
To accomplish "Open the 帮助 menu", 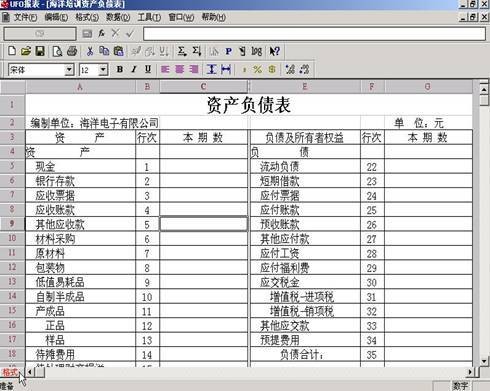I will pyautogui.click(x=213, y=17).
